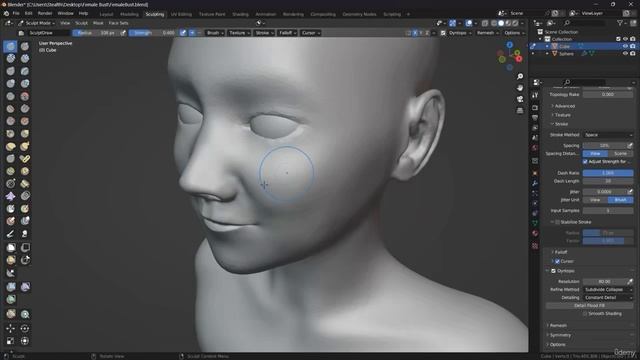Select the Box Hide tool

click(x=25, y=248)
